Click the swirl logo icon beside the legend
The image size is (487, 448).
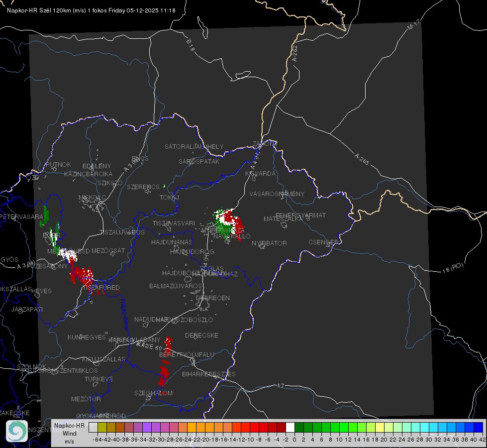coord(17,431)
